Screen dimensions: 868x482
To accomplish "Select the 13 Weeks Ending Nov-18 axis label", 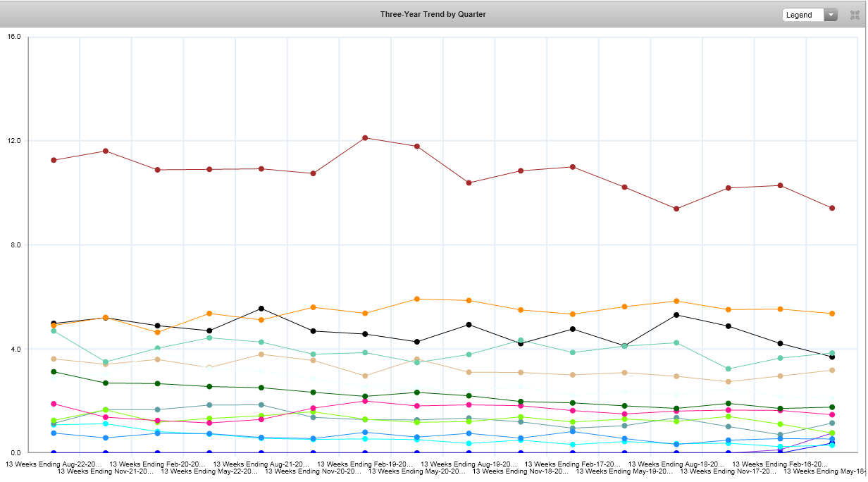I will (x=521, y=471).
